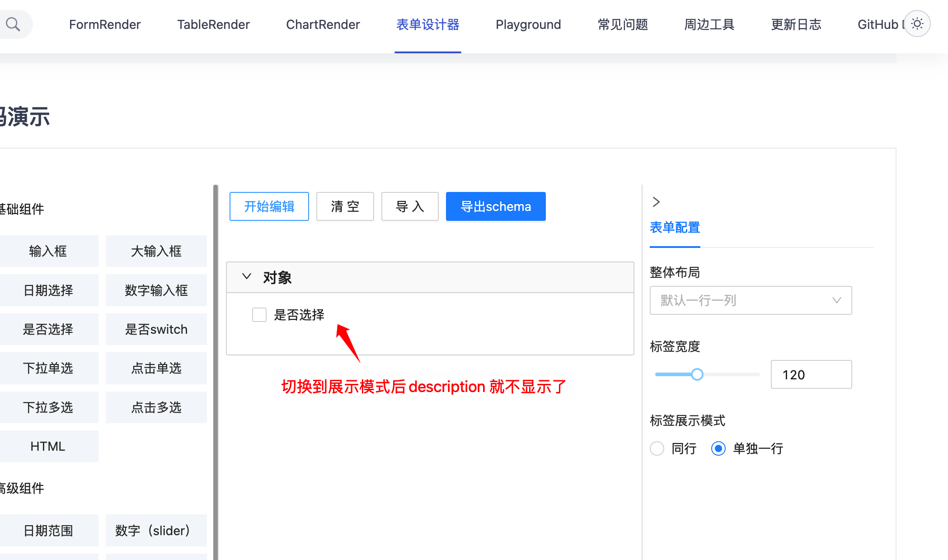Open the GitHub link
Viewport: 948px width, 560px height.
(x=878, y=24)
